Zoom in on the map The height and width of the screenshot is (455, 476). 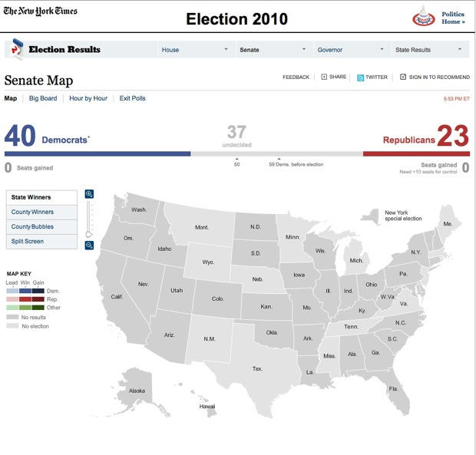pos(89,194)
